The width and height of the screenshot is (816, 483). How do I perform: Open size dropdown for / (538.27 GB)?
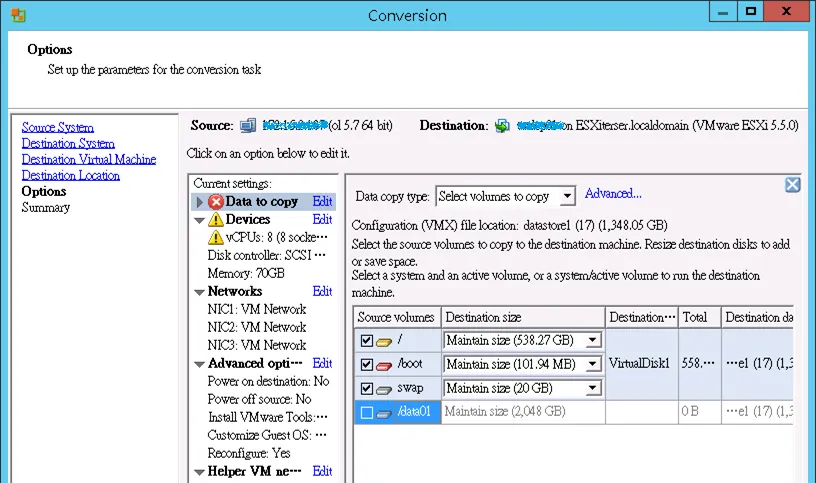[x=592, y=340]
